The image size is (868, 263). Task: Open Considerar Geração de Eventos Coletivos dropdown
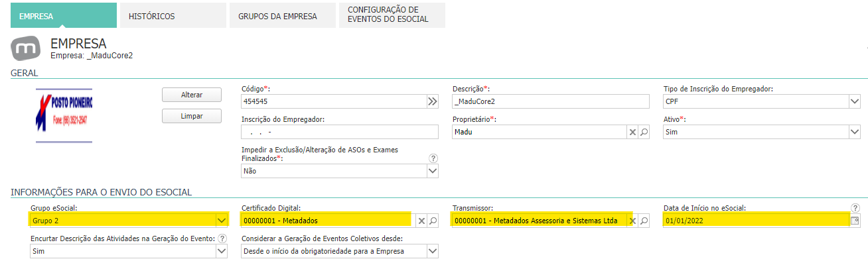[x=433, y=251]
